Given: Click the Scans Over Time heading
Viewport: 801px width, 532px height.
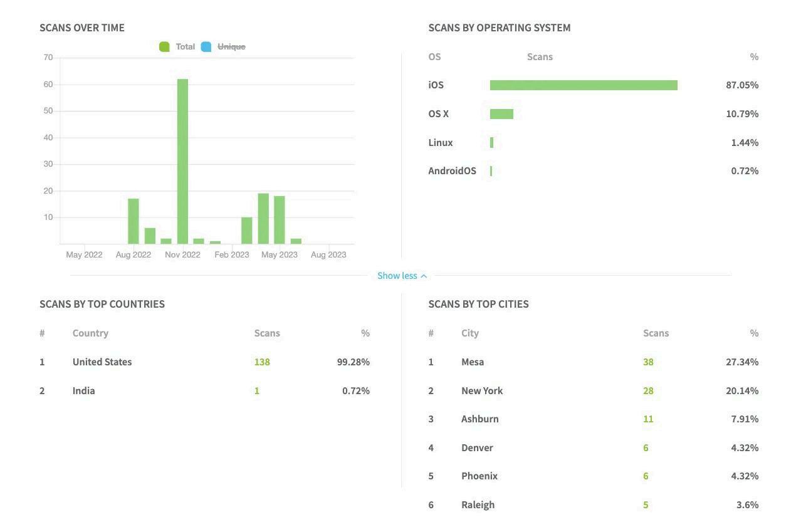Looking at the screenshot, I should point(82,28).
